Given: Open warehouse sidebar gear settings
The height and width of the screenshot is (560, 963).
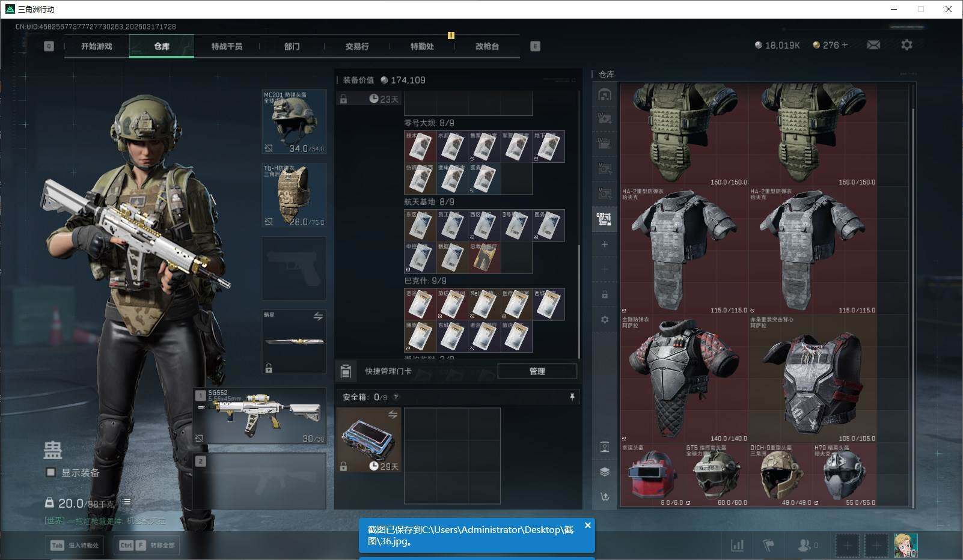Looking at the screenshot, I should (605, 320).
